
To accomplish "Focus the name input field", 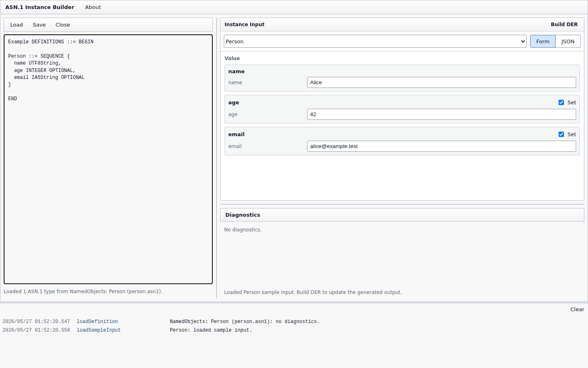I will coord(441,83).
